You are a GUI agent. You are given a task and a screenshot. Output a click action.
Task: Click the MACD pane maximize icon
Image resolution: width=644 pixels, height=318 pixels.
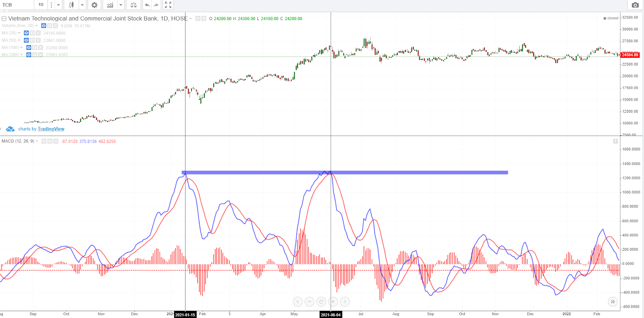pyautogui.click(x=615, y=141)
